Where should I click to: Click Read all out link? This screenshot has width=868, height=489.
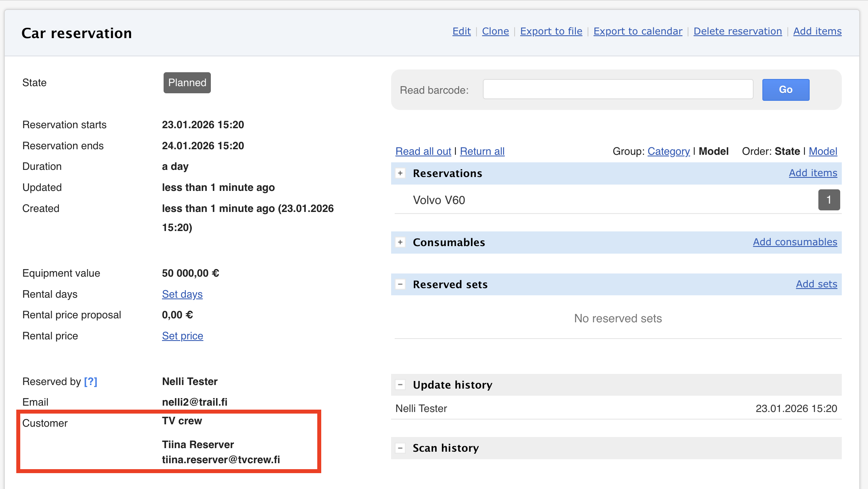click(x=423, y=151)
